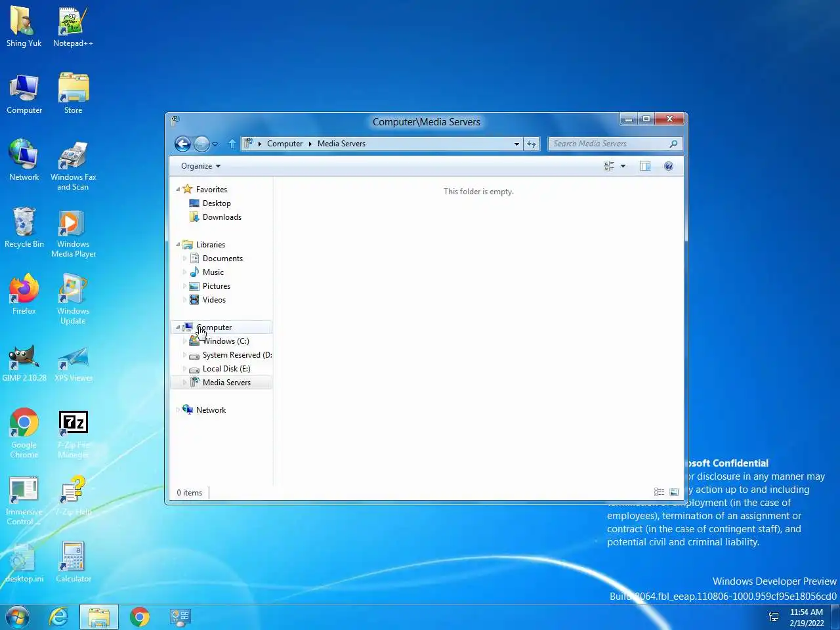Select the desktop.ini file icon
The width and height of the screenshot is (840, 630).
click(x=24, y=562)
